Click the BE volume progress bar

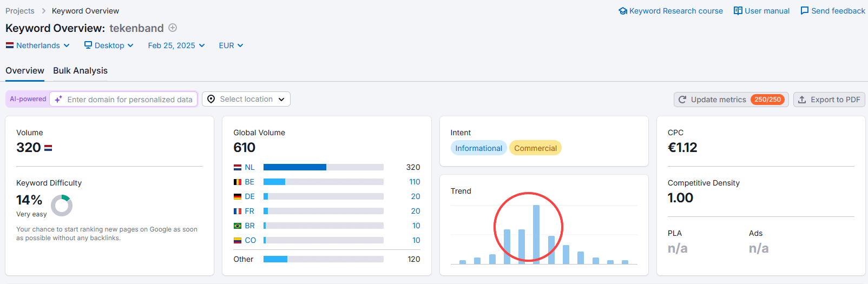pos(324,182)
